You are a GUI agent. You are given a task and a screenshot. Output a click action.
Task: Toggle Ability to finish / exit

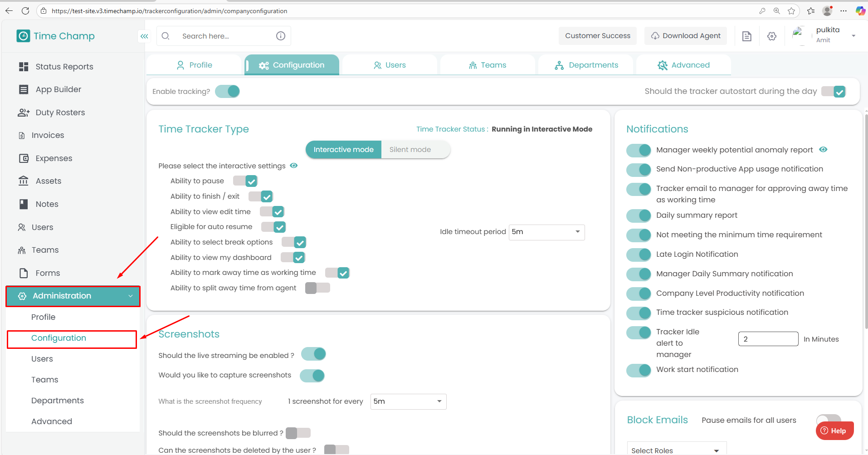(261, 196)
